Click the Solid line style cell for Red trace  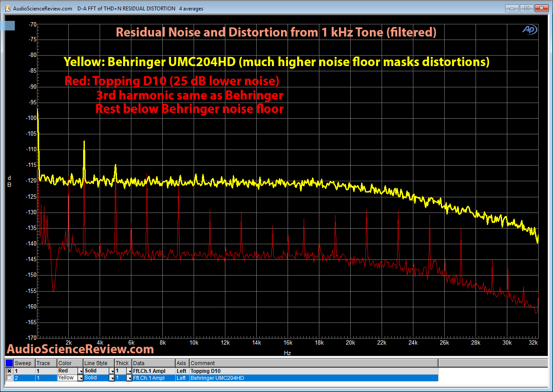[x=96, y=371]
